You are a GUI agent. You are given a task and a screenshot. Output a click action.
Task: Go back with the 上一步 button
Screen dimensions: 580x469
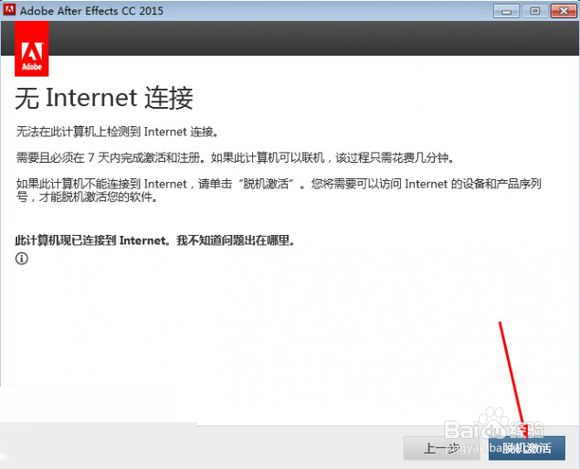point(442,448)
